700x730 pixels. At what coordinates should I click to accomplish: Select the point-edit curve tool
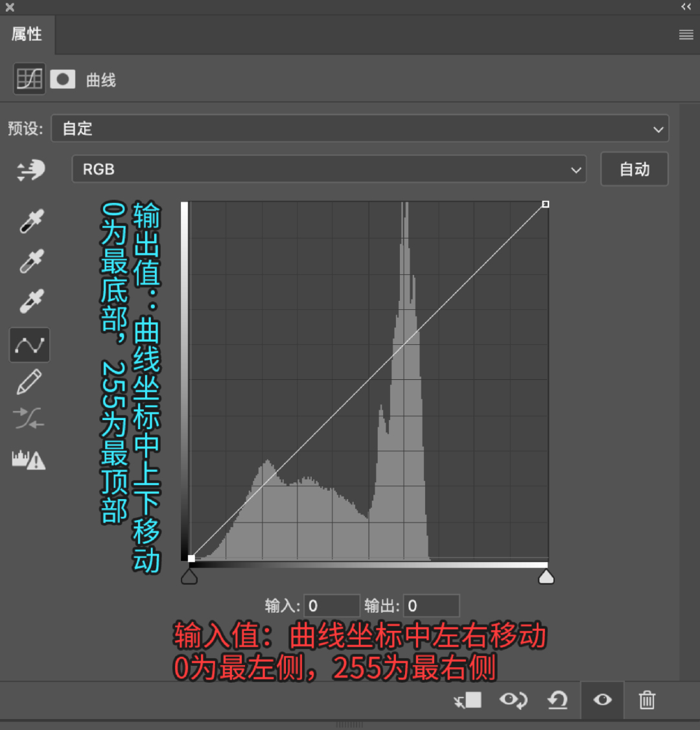(x=29, y=345)
